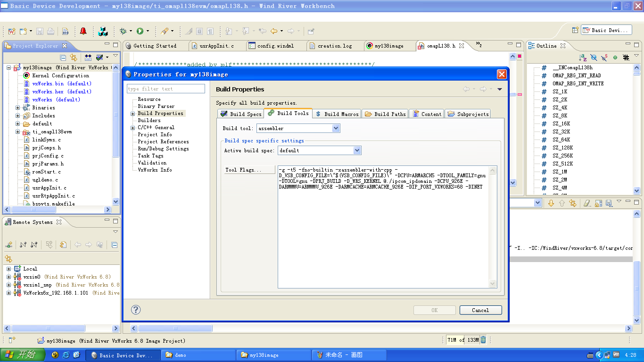Click the binary 010 icon in toolbar

[x=66, y=31]
